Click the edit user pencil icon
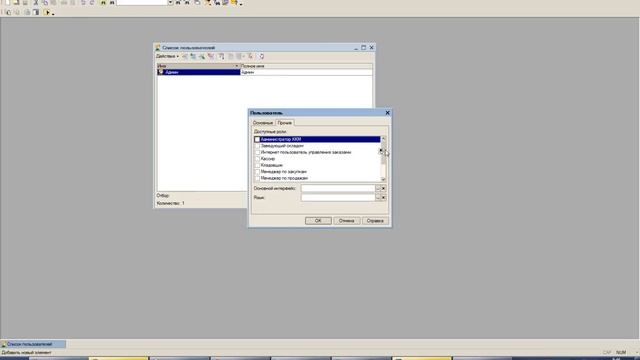 coord(202,56)
